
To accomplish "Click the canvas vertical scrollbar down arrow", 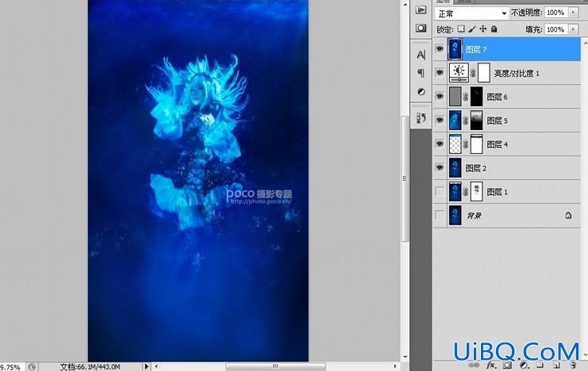I will click(405, 357).
